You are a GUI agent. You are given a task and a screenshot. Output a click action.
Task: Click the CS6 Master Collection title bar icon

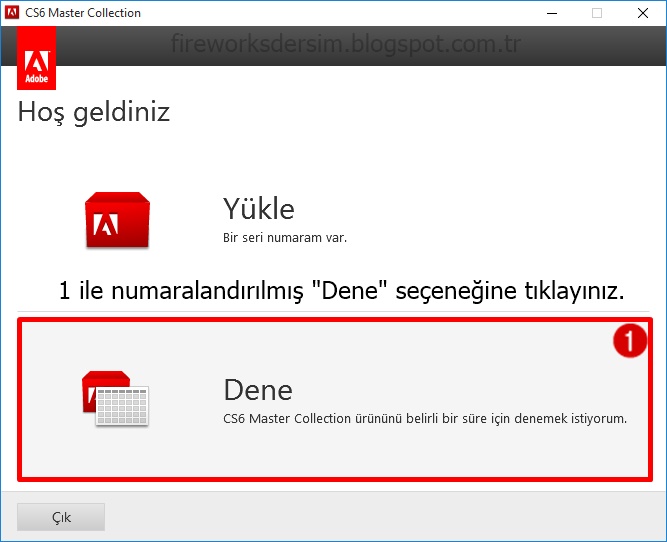pos(12,13)
